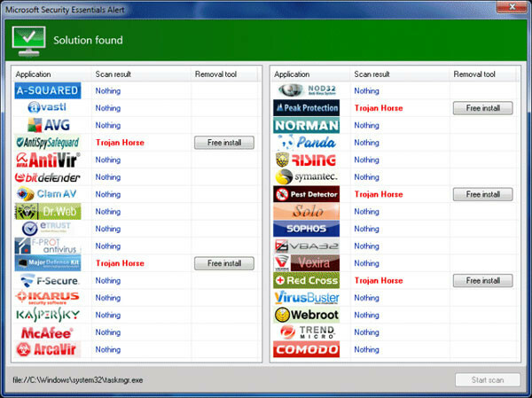This screenshot has height=398, width=532.
Task: Click the Panda logo
Action: pos(307,143)
